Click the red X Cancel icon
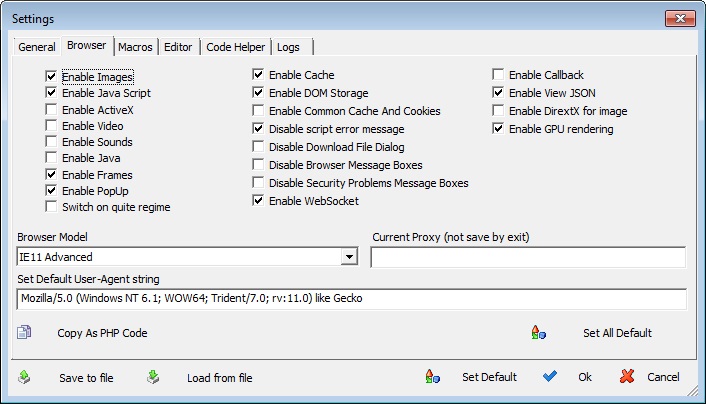 [x=627, y=376]
